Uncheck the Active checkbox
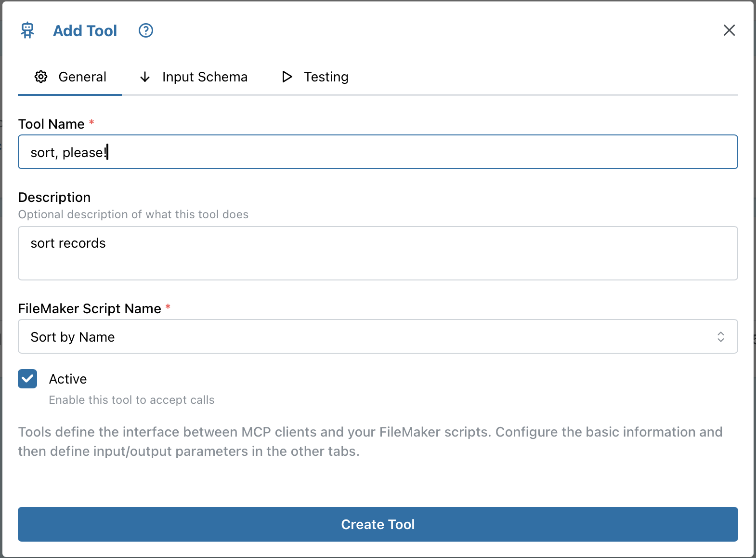 coord(27,379)
